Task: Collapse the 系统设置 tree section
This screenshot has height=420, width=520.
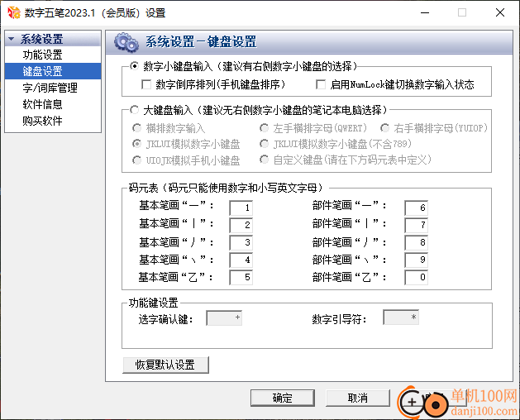Action: [12, 39]
